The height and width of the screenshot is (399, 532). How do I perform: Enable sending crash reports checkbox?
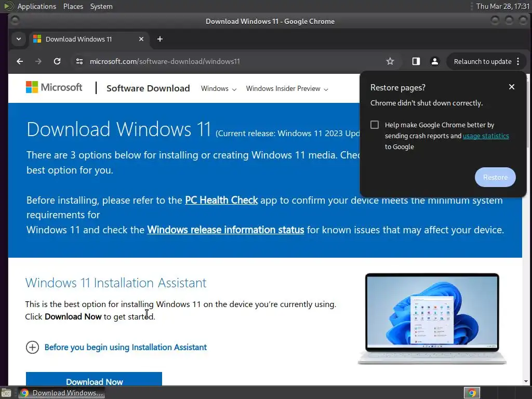click(x=375, y=125)
